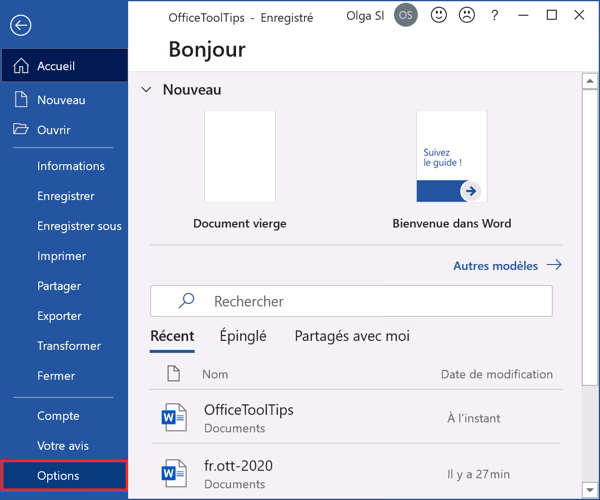The image size is (600, 500).
Task: Click the OS account avatar
Action: (406, 15)
